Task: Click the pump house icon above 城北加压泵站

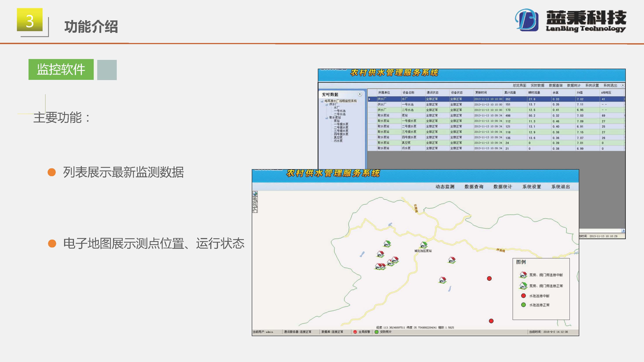Action: click(424, 245)
